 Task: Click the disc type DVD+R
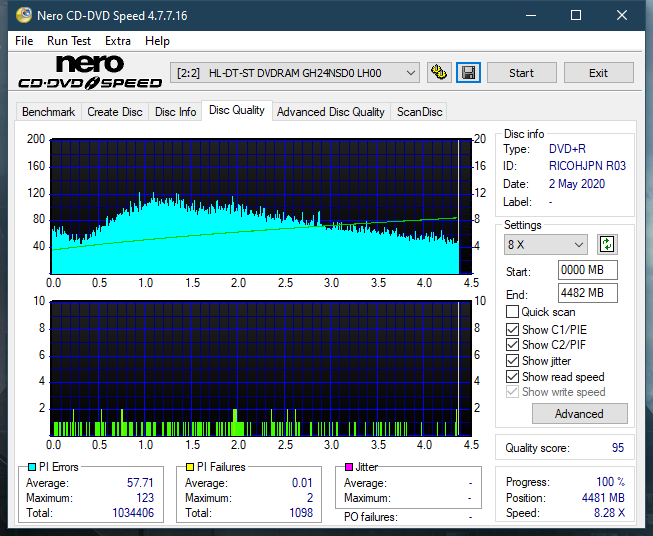point(567,149)
